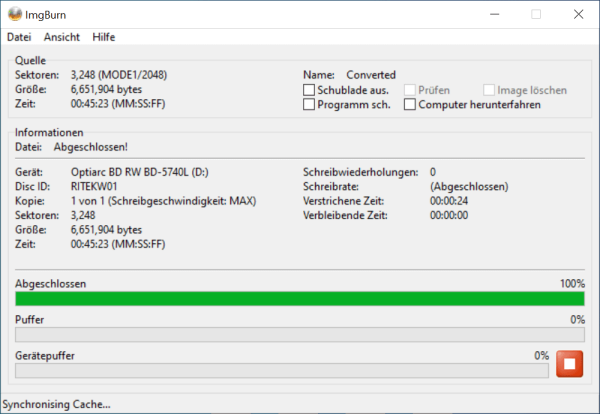Click the Puffer progress bar
Image resolution: width=600 pixels, height=414 pixels.
pyautogui.click(x=300, y=335)
